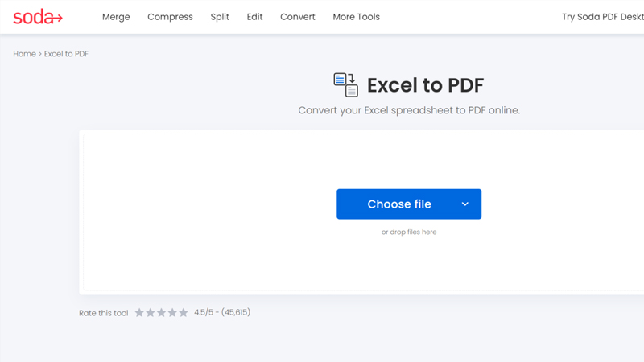Open the Convert menu
This screenshot has height=362, width=644.
pyautogui.click(x=298, y=17)
